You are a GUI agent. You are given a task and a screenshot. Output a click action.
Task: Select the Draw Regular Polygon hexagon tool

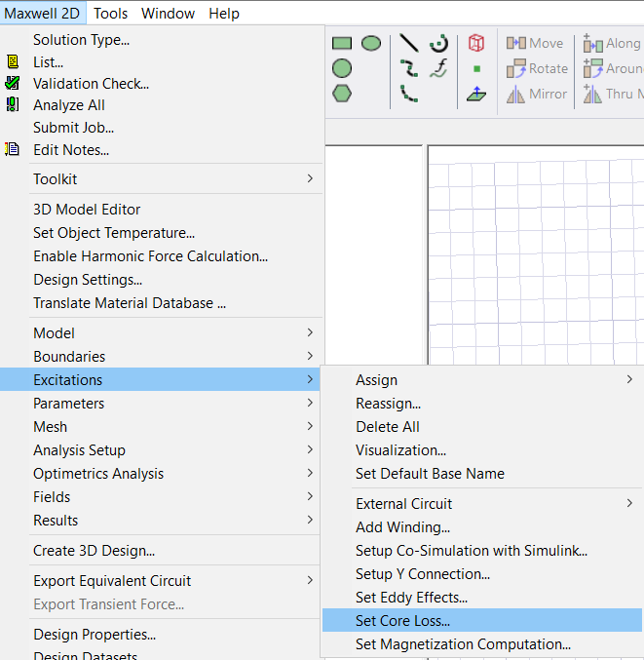coord(341,94)
